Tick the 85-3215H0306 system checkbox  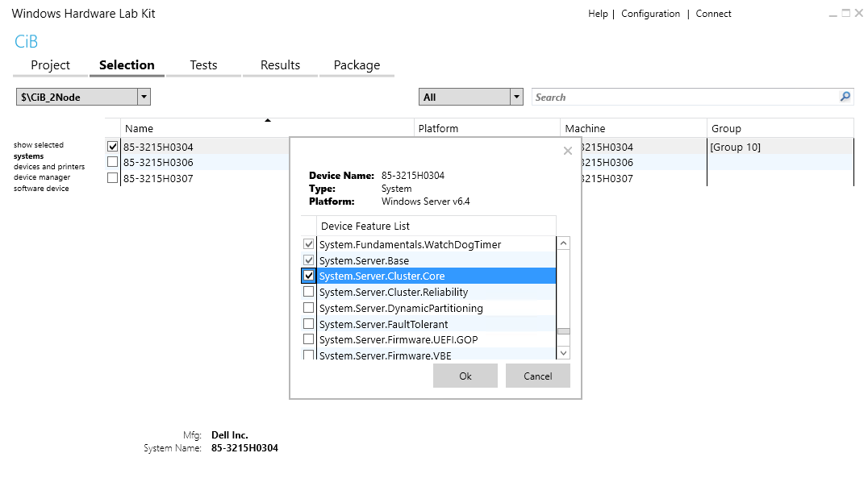pos(112,162)
